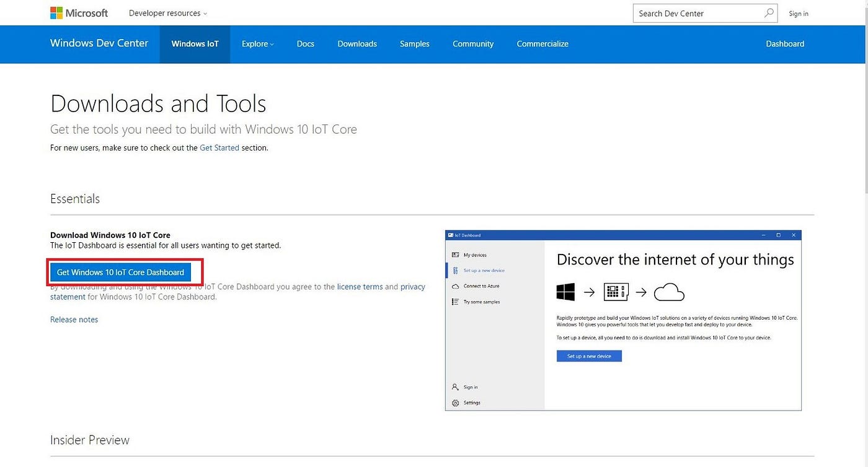Select the Commercialize nav item
This screenshot has height=467, width=868.
pyautogui.click(x=542, y=43)
